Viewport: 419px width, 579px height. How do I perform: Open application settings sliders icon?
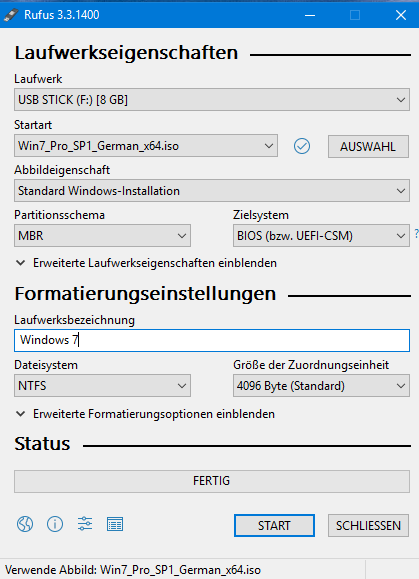pyautogui.click(x=85, y=524)
